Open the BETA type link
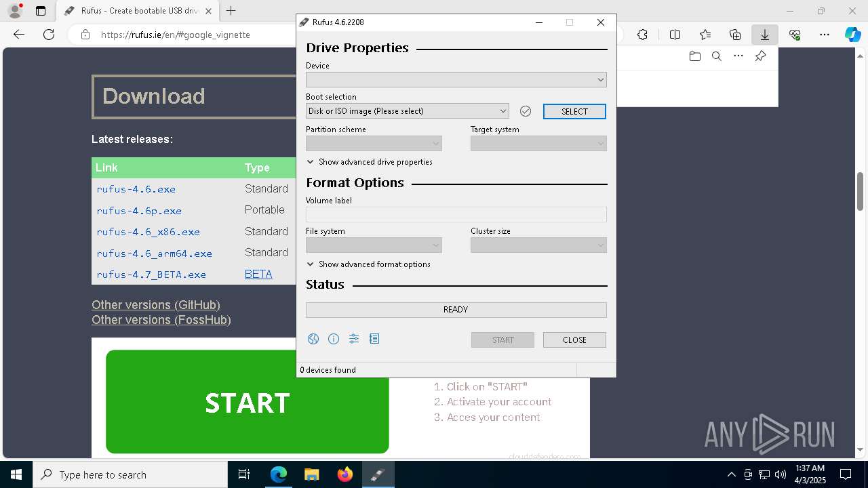This screenshot has height=488, width=868. coord(258,274)
